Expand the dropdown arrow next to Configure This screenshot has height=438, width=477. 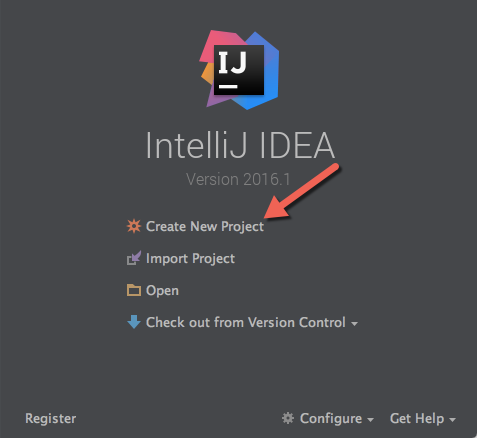[370, 420]
